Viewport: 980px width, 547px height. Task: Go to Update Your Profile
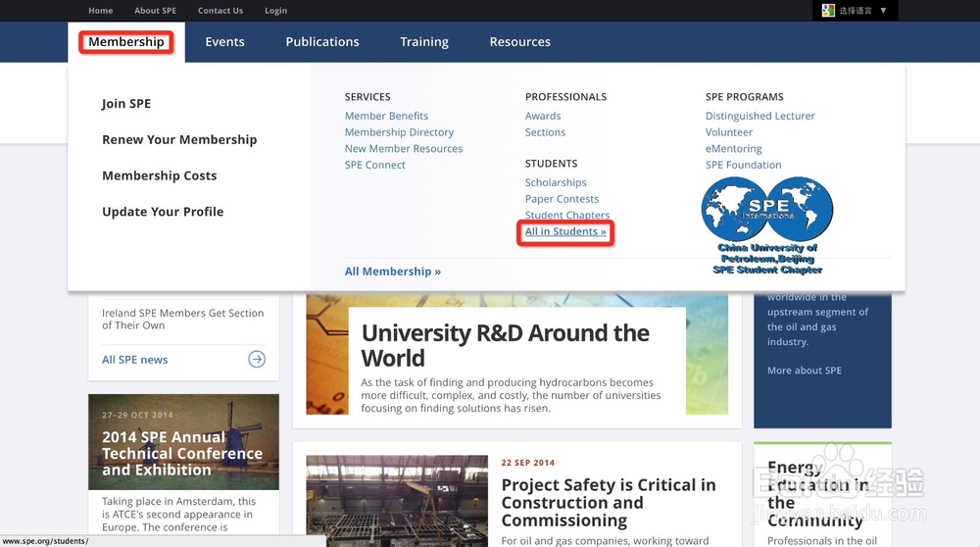pos(163,212)
